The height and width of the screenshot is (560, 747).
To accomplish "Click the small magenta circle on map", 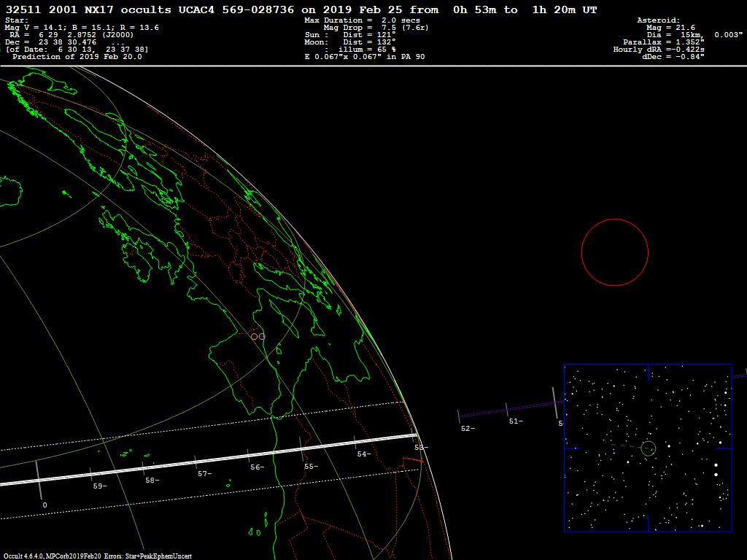I will (x=262, y=336).
